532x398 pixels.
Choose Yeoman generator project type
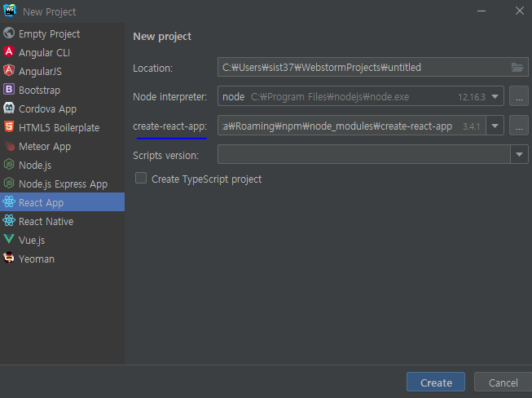[x=63, y=259]
